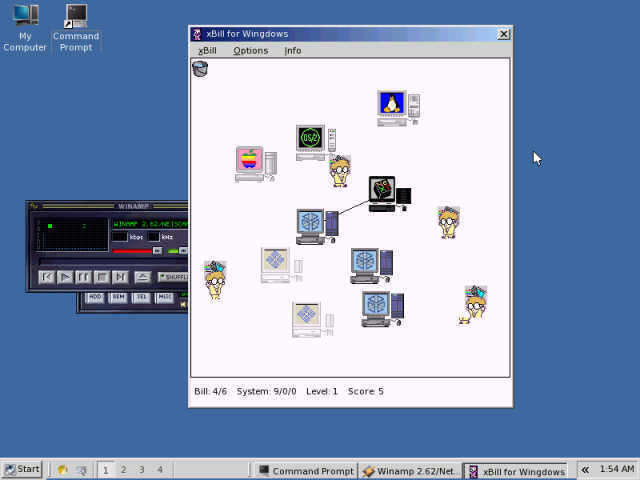Click the REM button in Winamp playlist

point(118,297)
